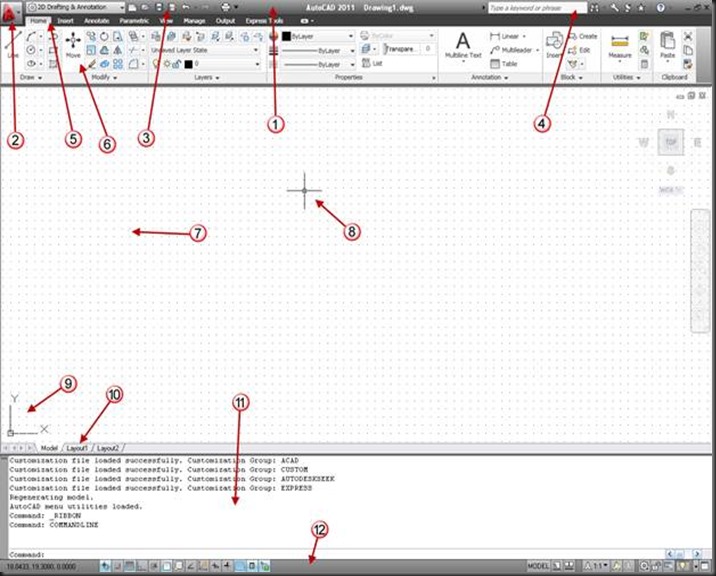The width and height of the screenshot is (716, 576).
Task: Switch to the Insert ribbon tab
Action: pyautogui.click(x=65, y=21)
